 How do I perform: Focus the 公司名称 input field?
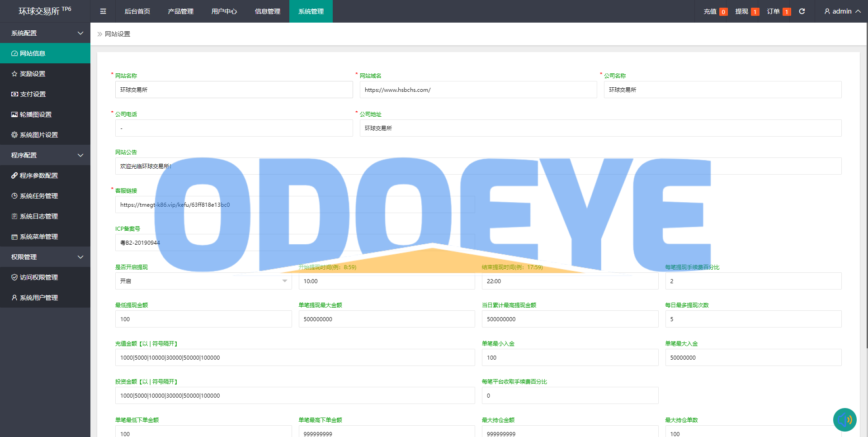pos(723,90)
